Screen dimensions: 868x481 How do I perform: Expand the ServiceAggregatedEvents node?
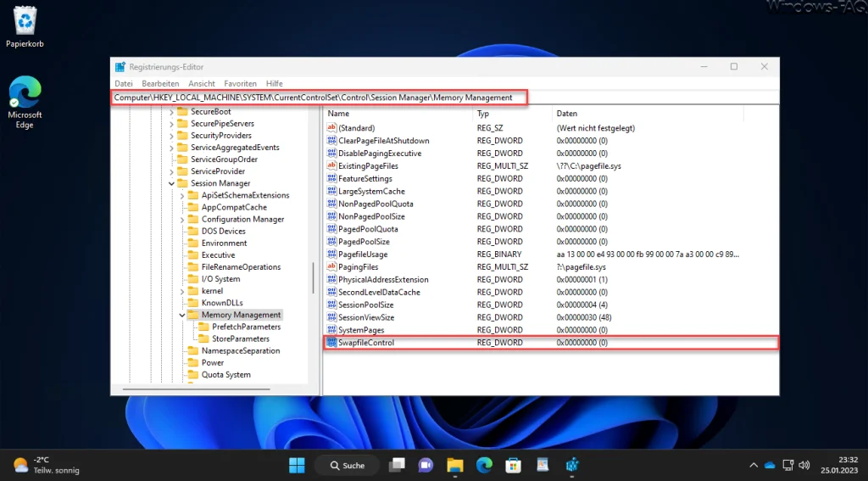click(171, 148)
